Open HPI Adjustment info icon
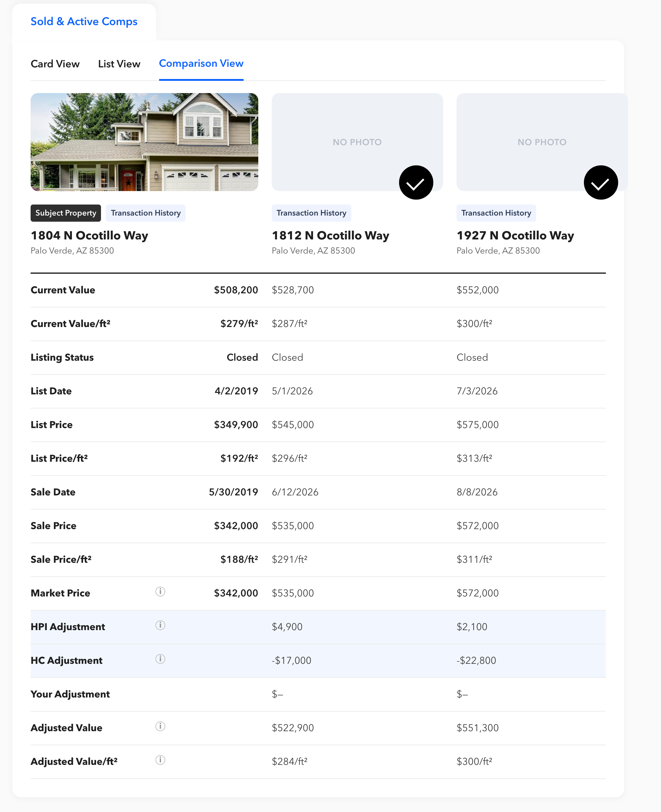 click(160, 625)
